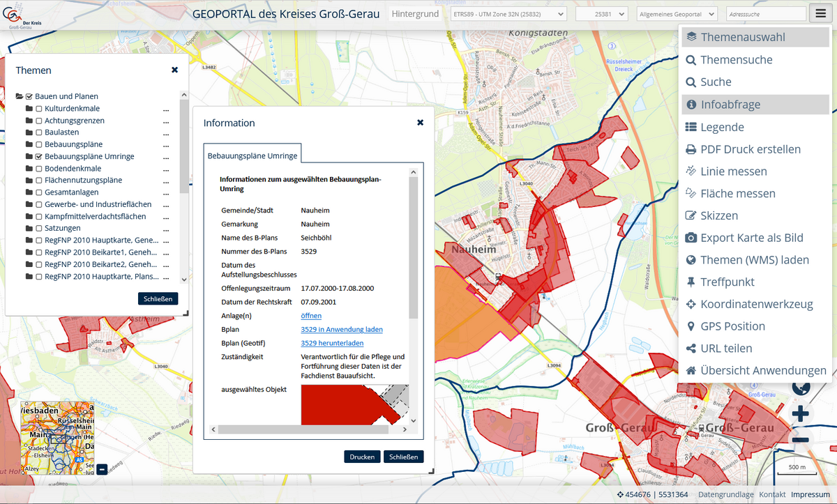Collapse the Bauen und Planen folder
Screen dimensions: 837x504
20,97
